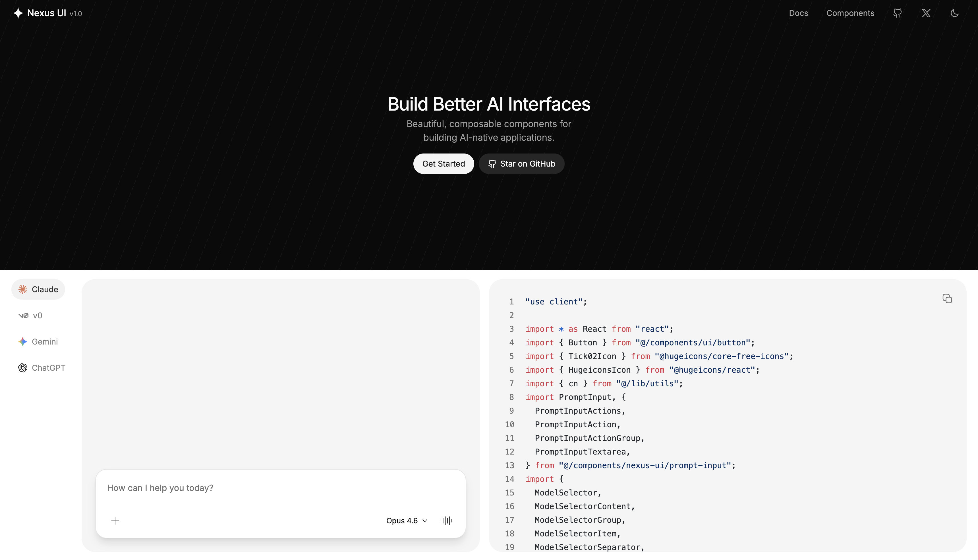The width and height of the screenshot is (978, 560).
Task: Open GitHub icon in top navigation
Action: [897, 13]
